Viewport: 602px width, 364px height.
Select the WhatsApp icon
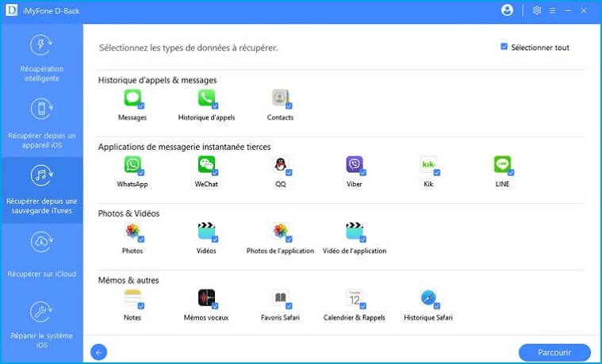tap(132, 164)
